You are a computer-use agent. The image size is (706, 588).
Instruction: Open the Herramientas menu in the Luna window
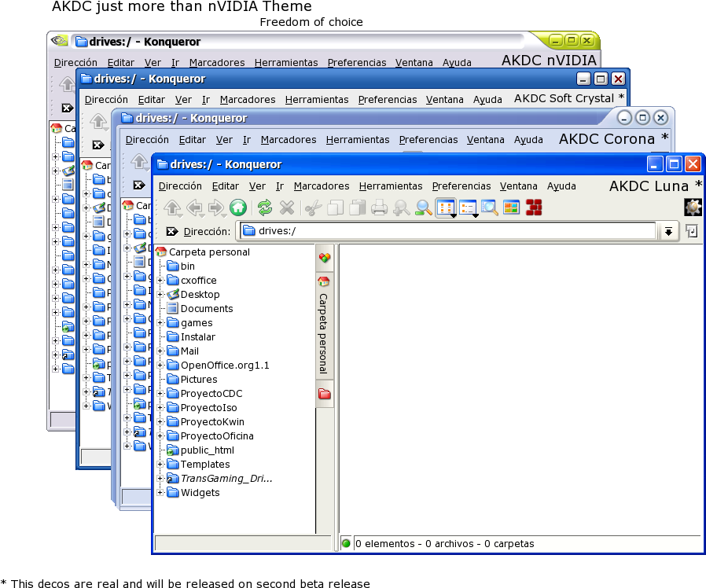(391, 186)
